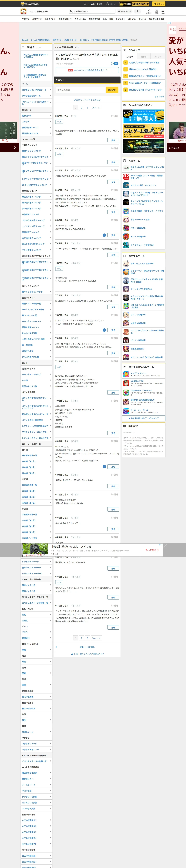Click the モンハンワイルズ攻略 icon
The width and height of the screenshot is (186, 868).
126,202
